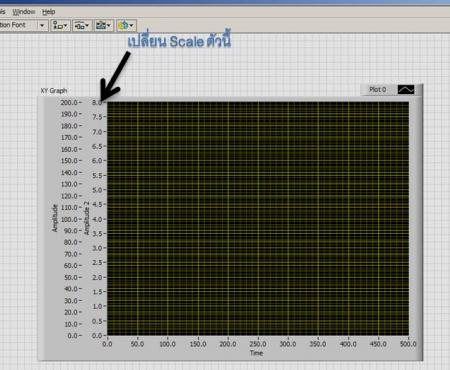Select the Amplitude axis label
The height and width of the screenshot is (370, 450).
coord(55,218)
